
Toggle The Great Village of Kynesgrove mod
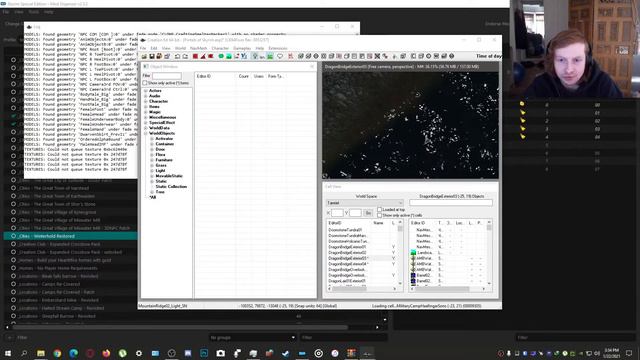pyautogui.click(x=13, y=212)
